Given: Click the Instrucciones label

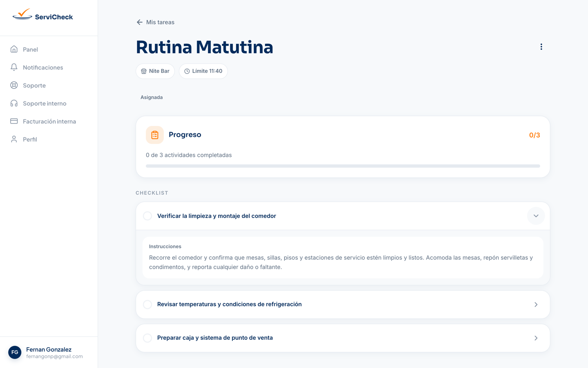Looking at the screenshot, I should coord(165,247).
